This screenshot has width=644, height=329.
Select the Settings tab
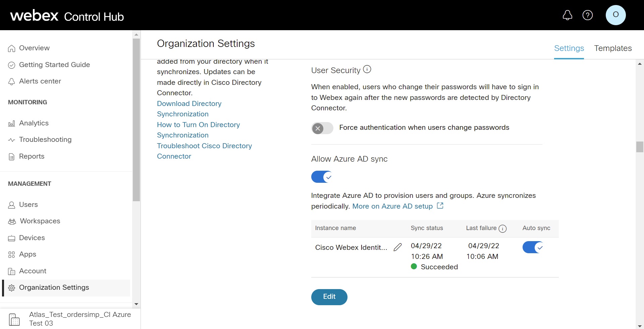click(569, 48)
